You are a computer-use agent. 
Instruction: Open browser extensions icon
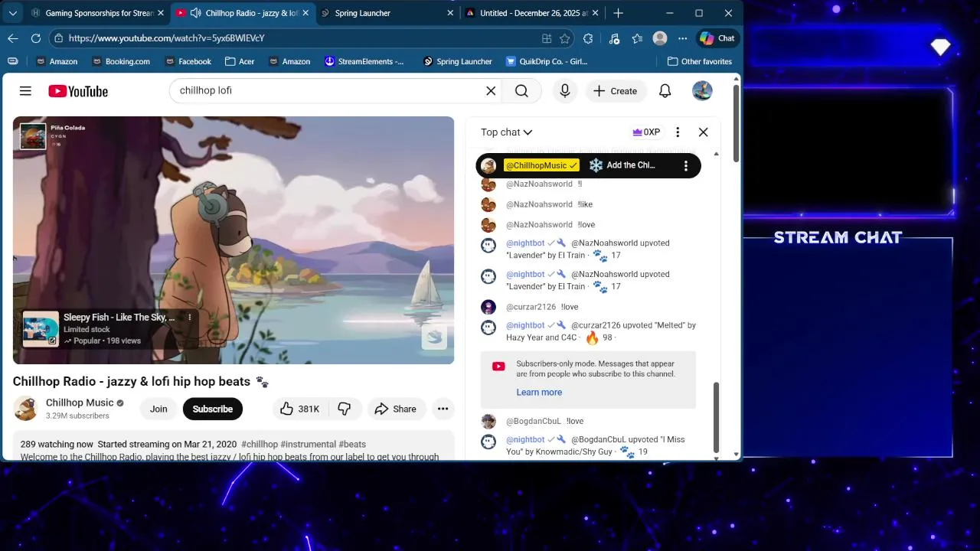[x=588, y=38]
